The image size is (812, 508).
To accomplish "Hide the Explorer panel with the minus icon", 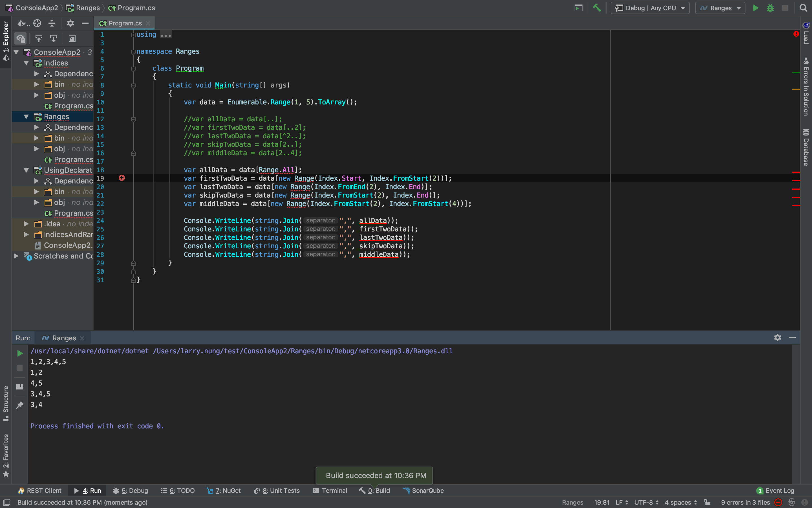I will point(85,23).
